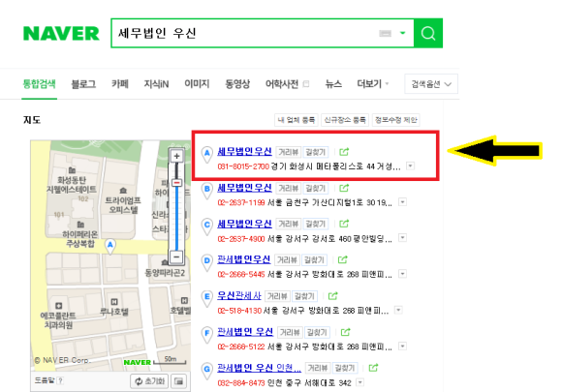
Task: Open the on-screen keyboard icon in the search box
Action: click(x=386, y=33)
